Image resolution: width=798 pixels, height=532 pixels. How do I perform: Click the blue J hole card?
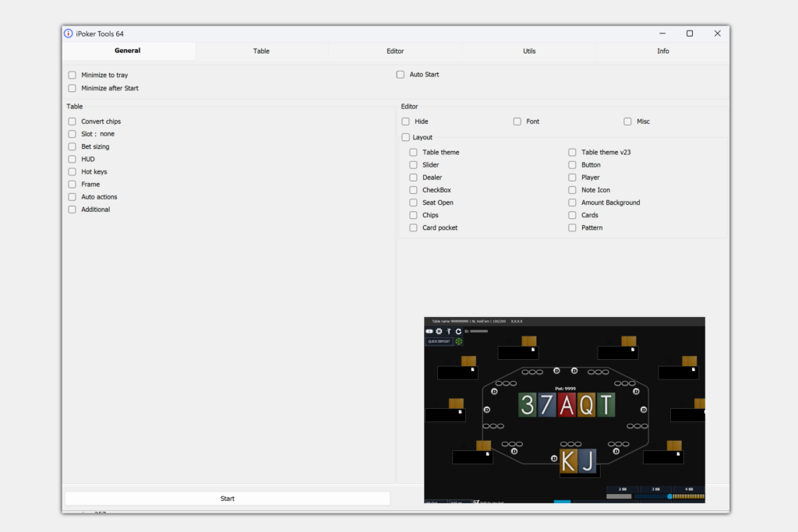pyautogui.click(x=588, y=461)
